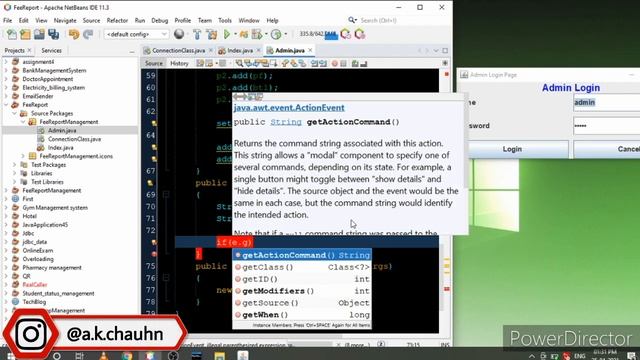Select ConnectionClass.java in the project tree
Screen dimensions: 640x360
74,139
